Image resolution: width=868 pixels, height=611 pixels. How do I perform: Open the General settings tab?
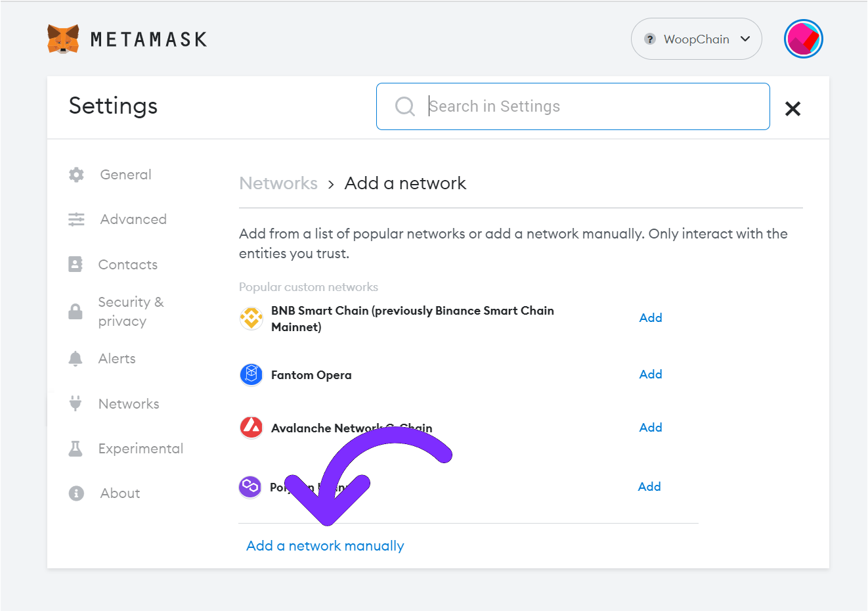pyautogui.click(x=125, y=175)
